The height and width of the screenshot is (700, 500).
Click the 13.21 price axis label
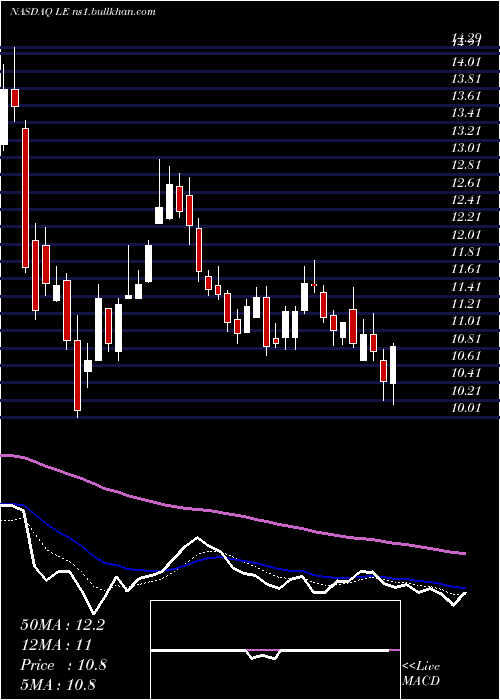(466, 131)
